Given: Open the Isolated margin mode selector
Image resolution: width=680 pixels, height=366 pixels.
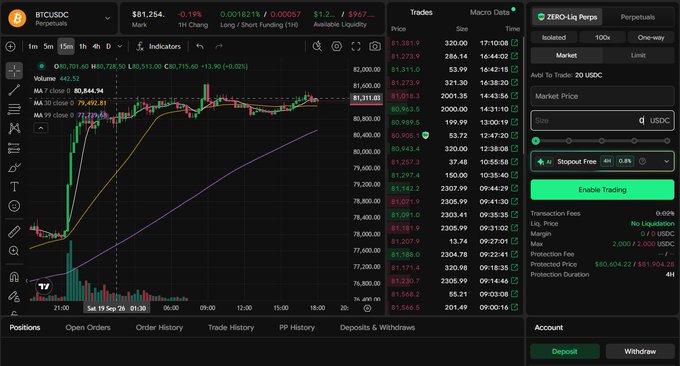Looking at the screenshot, I should [x=554, y=38].
